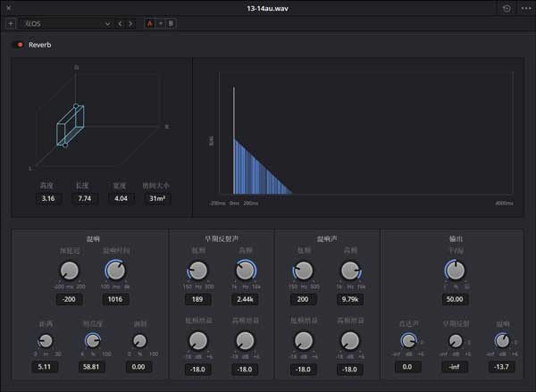
Task: Click the reset plugin icon at top right
Action: click(x=507, y=8)
